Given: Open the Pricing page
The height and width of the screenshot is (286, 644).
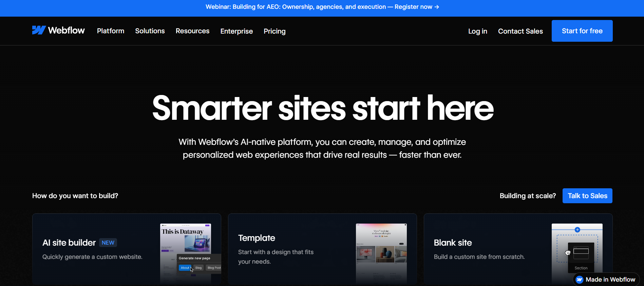Looking at the screenshot, I should pyautogui.click(x=274, y=31).
